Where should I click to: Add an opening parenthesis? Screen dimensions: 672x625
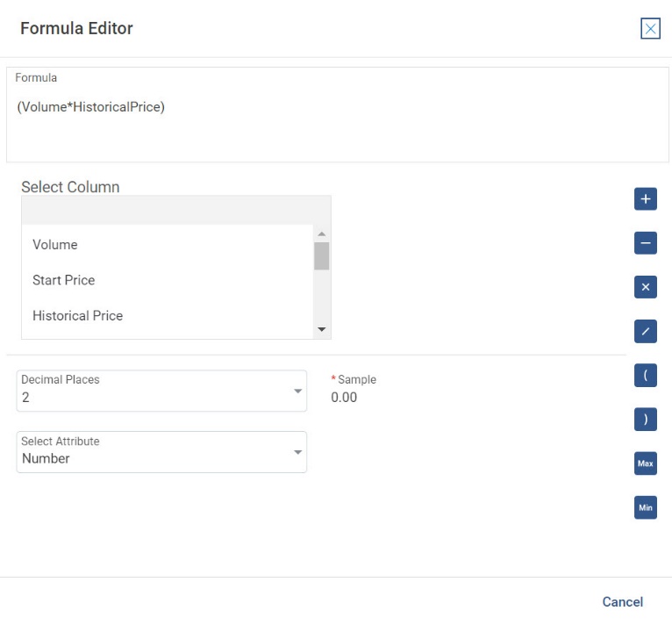pyautogui.click(x=645, y=375)
